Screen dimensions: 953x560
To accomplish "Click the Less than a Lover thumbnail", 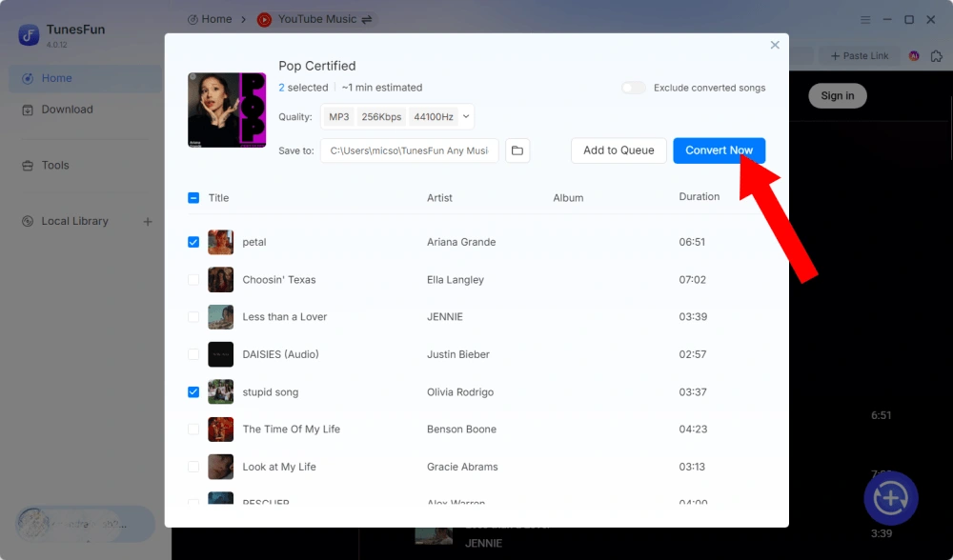I will pyautogui.click(x=221, y=317).
